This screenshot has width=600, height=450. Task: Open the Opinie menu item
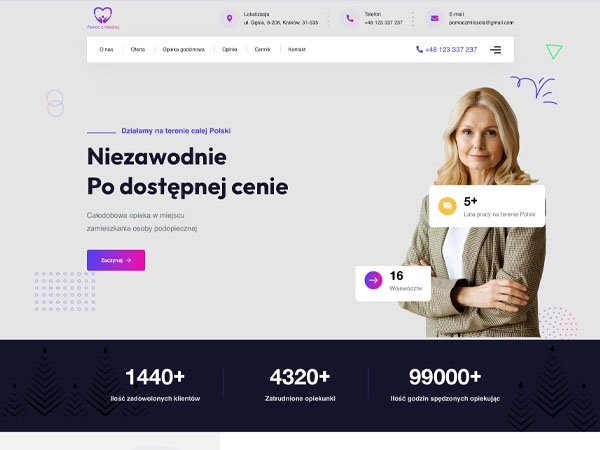click(x=230, y=49)
